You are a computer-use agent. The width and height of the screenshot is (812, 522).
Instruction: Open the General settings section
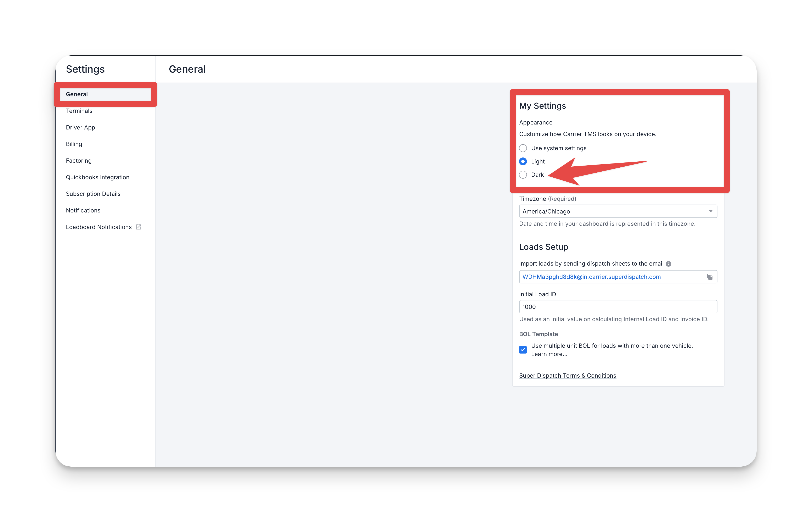point(105,94)
